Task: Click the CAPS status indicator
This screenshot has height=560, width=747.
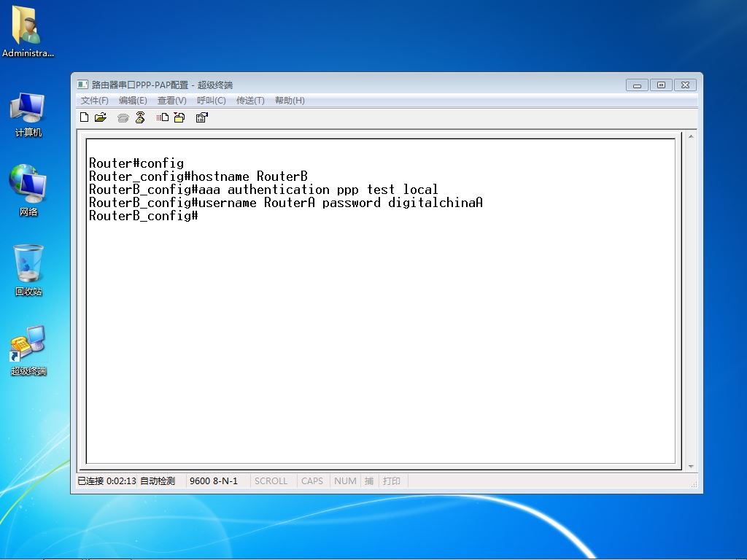Action: [x=312, y=481]
